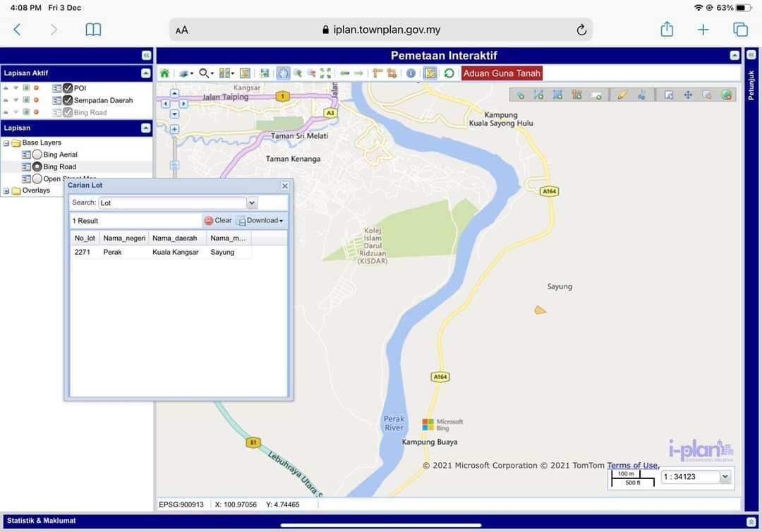Viewport: 762px width, 532px height.
Task: Open the Terms of Use link
Action: pos(632,466)
